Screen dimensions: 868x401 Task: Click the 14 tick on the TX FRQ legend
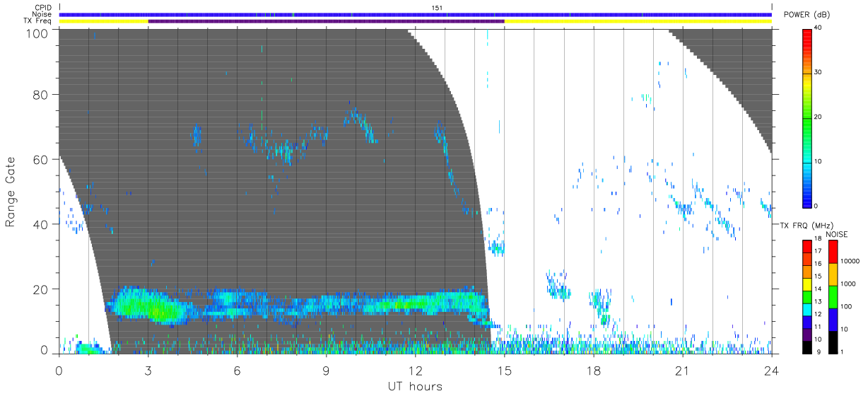[819, 290]
